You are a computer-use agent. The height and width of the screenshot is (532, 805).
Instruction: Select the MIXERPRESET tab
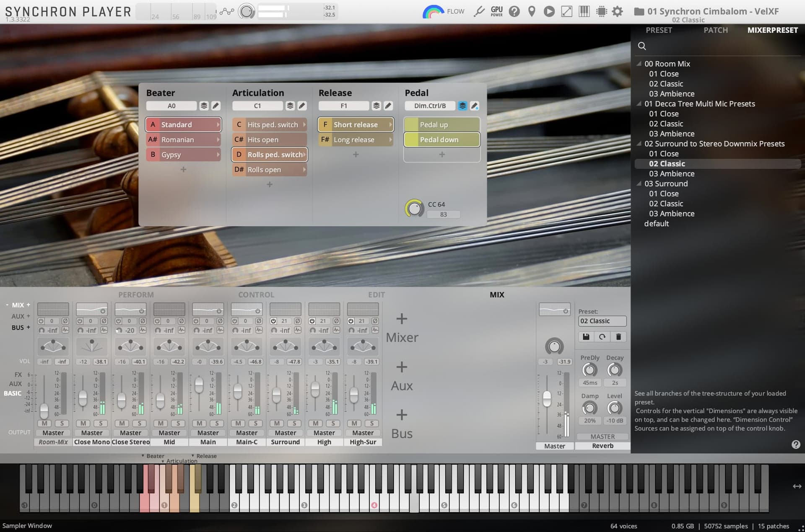click(x=772, y=30)
